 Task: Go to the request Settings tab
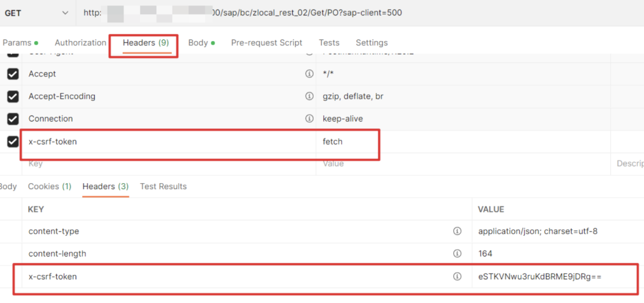(371, 43)
